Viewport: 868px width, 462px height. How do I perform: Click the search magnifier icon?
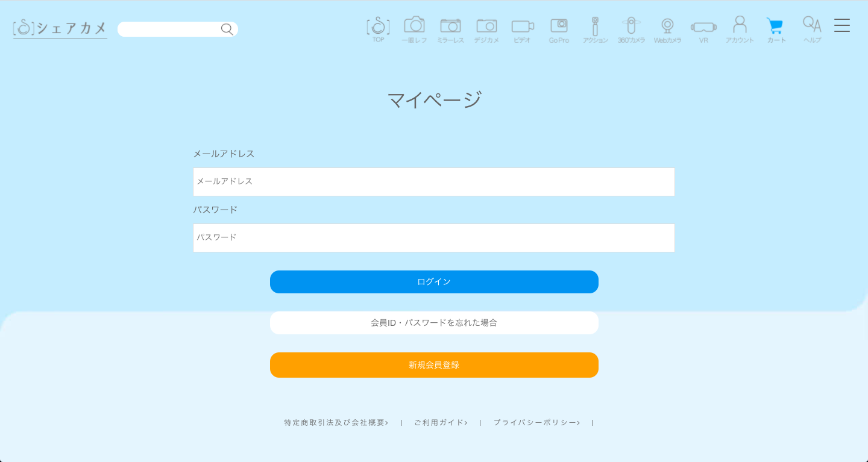click(x=227, y=29)
